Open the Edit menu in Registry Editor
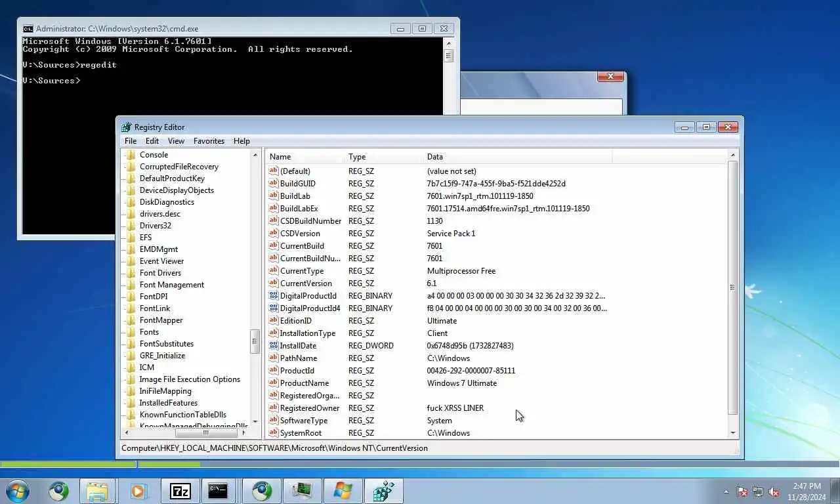 point(152,141)
